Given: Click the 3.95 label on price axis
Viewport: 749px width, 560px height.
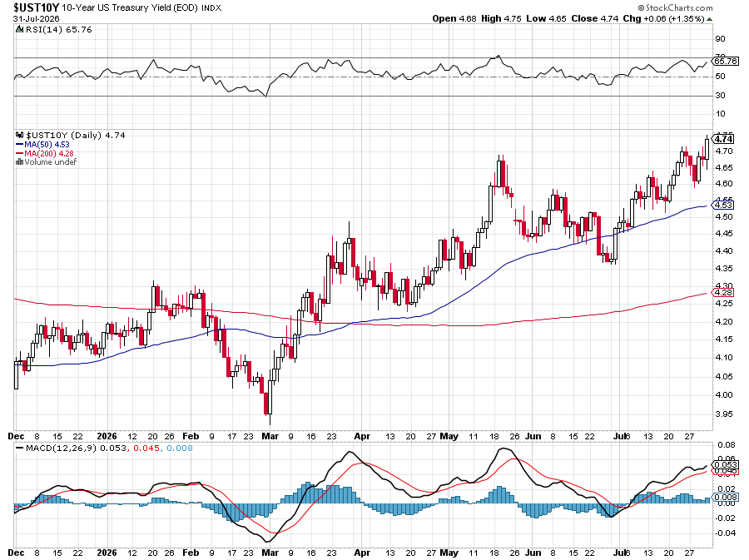Looking at the screenshot, I should (x=724, y=414).
